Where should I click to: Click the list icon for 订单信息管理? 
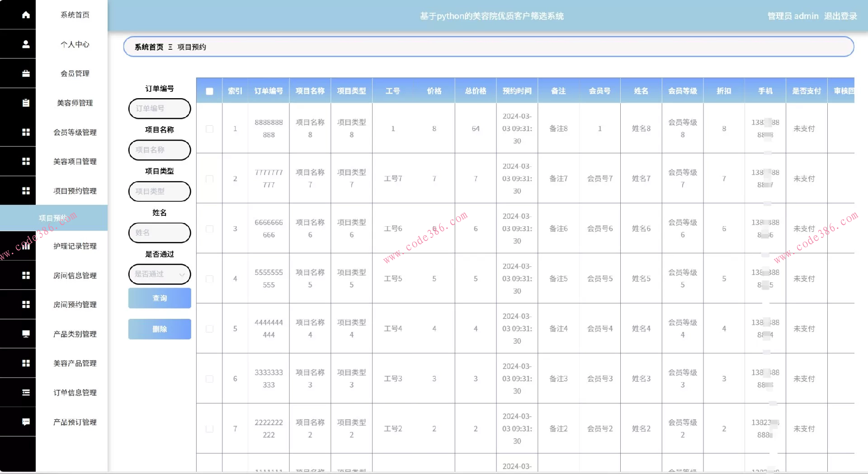[26, 393]
